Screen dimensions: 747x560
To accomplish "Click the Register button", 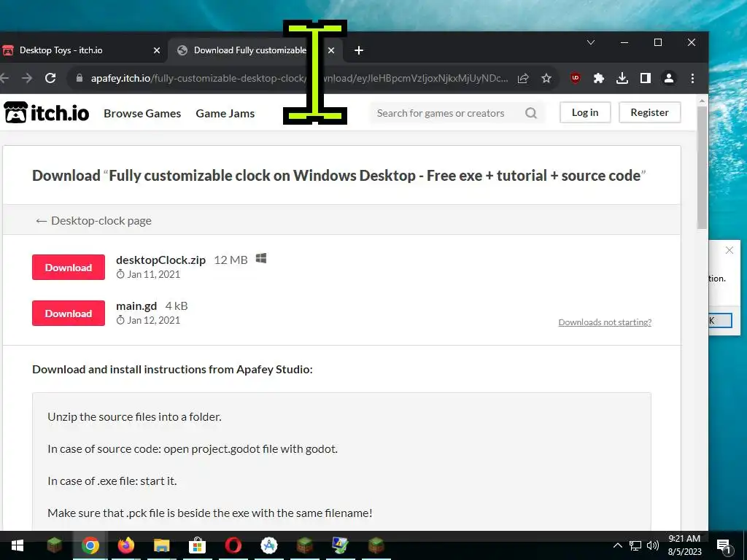I will point(650,112).
